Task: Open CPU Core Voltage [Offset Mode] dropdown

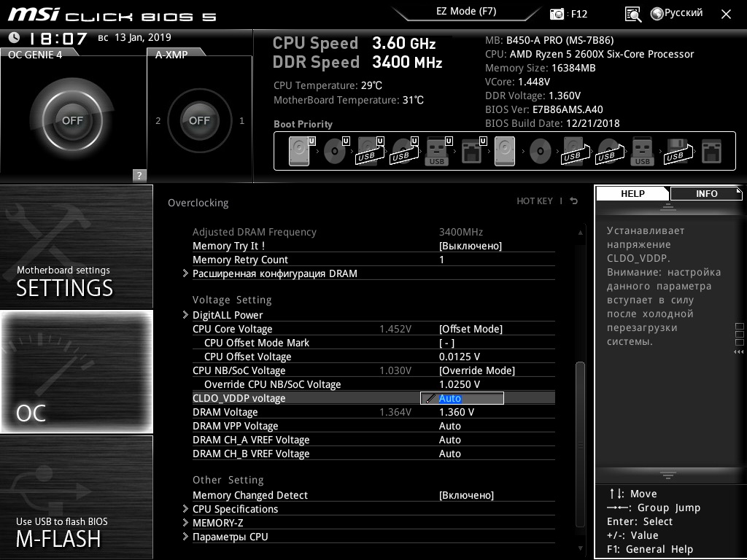Action: tap(471, 329)
